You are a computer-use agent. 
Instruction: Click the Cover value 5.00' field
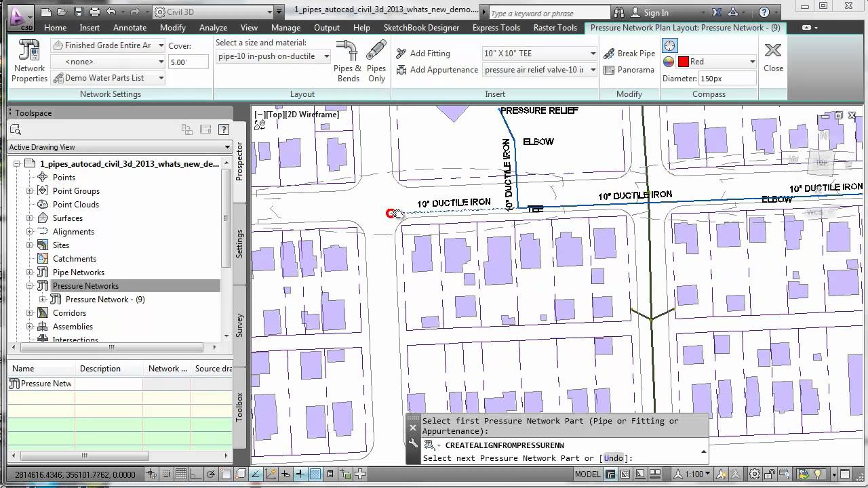[x=188, y=62]
